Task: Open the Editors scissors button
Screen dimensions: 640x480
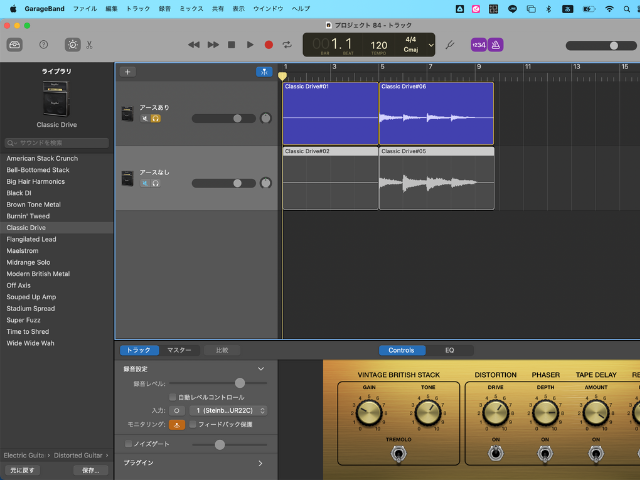Action: coord(89,44)
